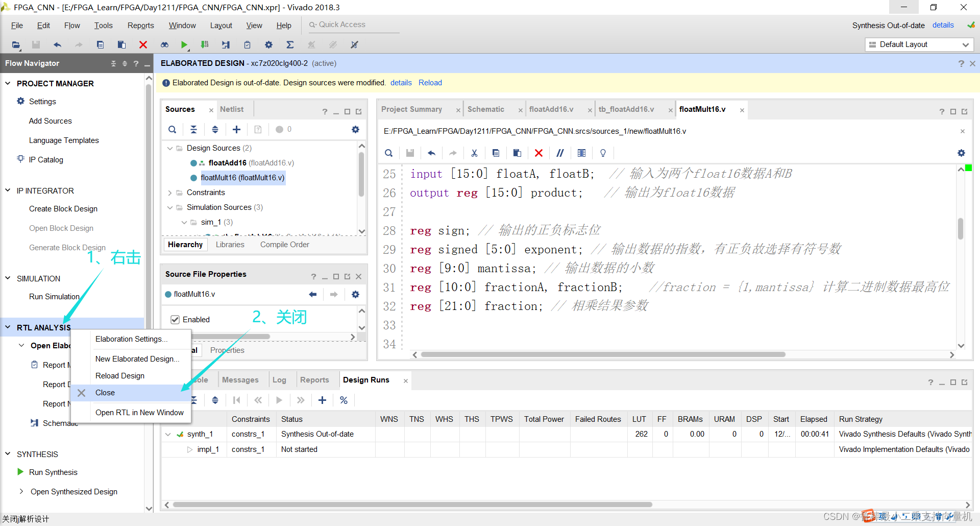The width and height of the screenshot is (980, 526).
Task: Open the Default Layout dropdown
Action: (x=919, y=44)
